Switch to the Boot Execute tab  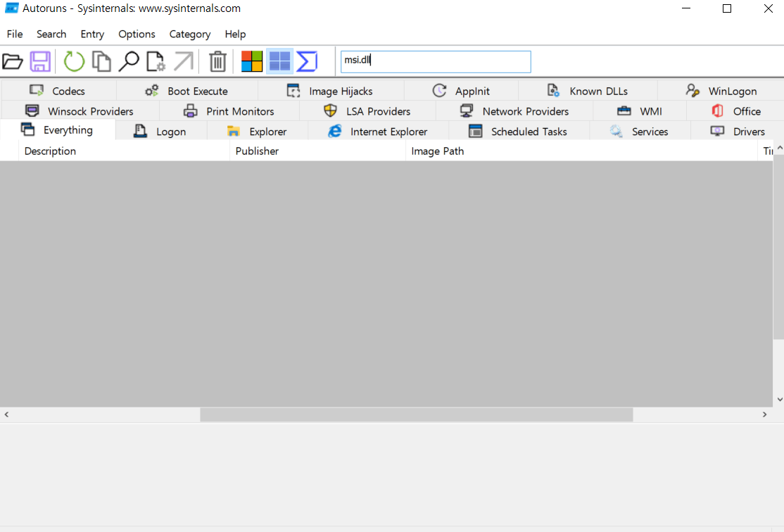tap(187, 91)
